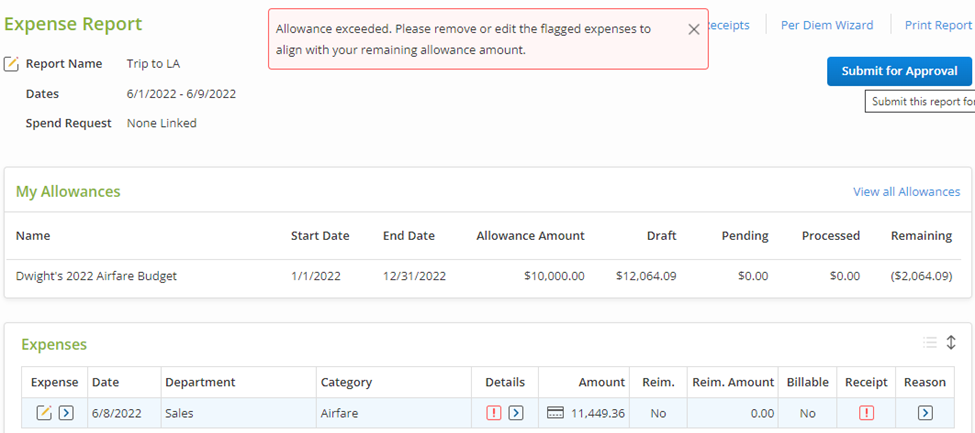Edit the Airfare expense via pencil icon
Screen dimensions: 975x433
[44, 413]
